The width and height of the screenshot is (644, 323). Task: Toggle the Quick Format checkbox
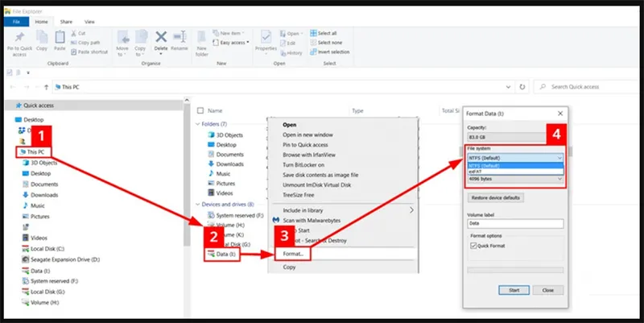(473, 246)
